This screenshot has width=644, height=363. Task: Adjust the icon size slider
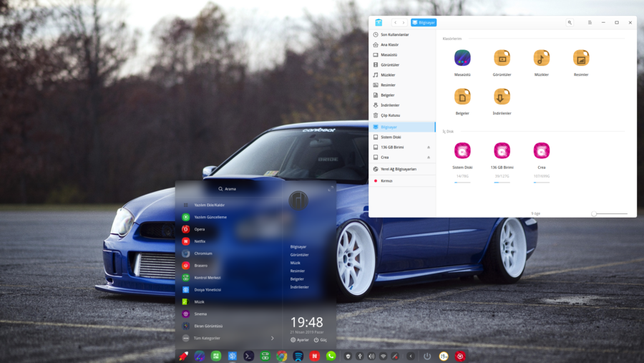click(594, 213)
